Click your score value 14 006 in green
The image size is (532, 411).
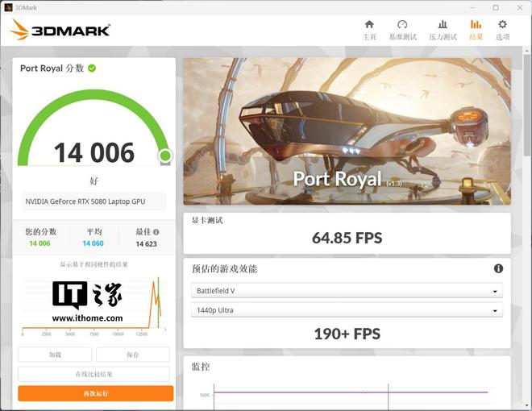(39, 243)
